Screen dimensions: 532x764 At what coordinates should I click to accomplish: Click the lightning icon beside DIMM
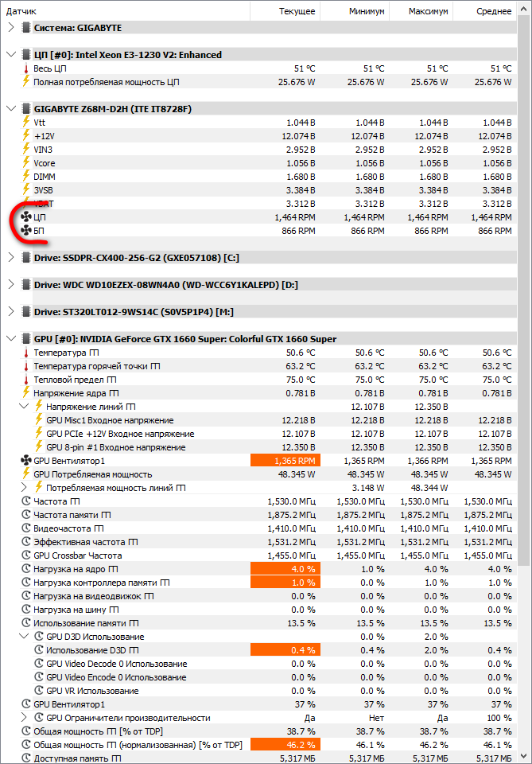pyautogui.click(x=26, y=176)
